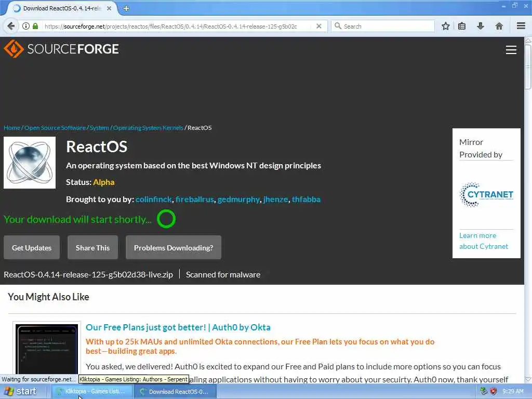This screenshot has height=399, width=532.
Task: Open the System breadcrumb link
Action: (x=99, y=128)
